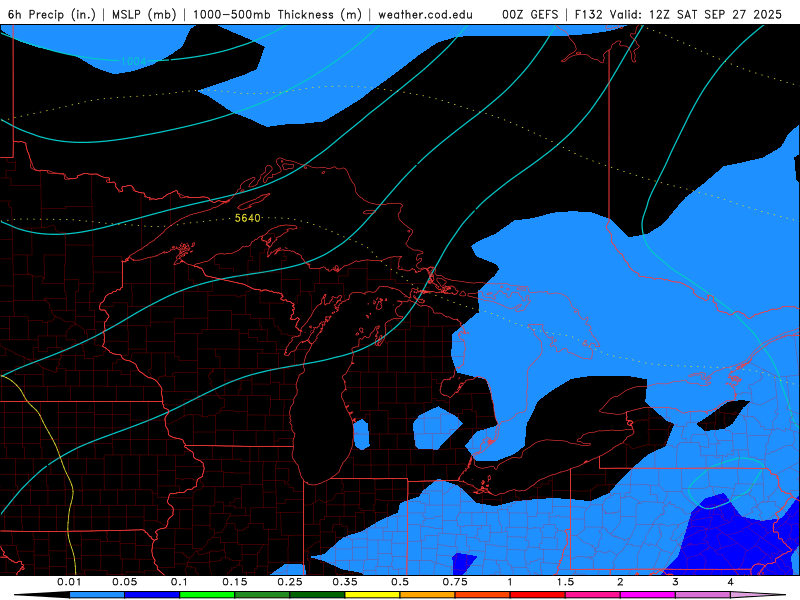
Task: Click the magenta 2 inch legend swatch
Action: tap(648, 595)
